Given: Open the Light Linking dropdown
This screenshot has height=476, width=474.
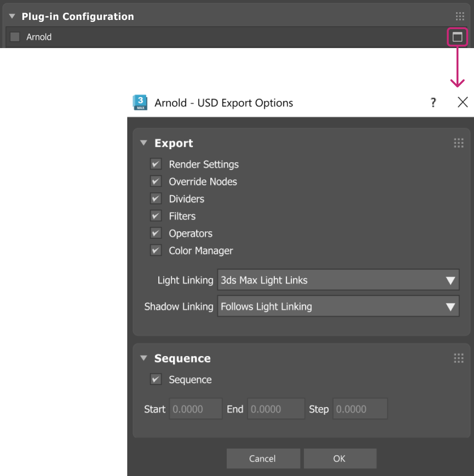Looking at the screenshot, I should (x=338, y=280).
